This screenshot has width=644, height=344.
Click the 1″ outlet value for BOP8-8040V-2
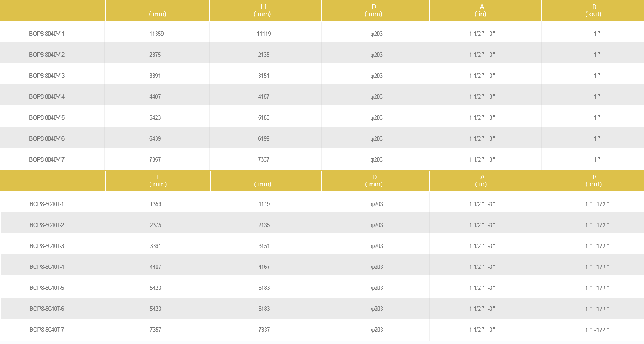click(x=597, y=55)
